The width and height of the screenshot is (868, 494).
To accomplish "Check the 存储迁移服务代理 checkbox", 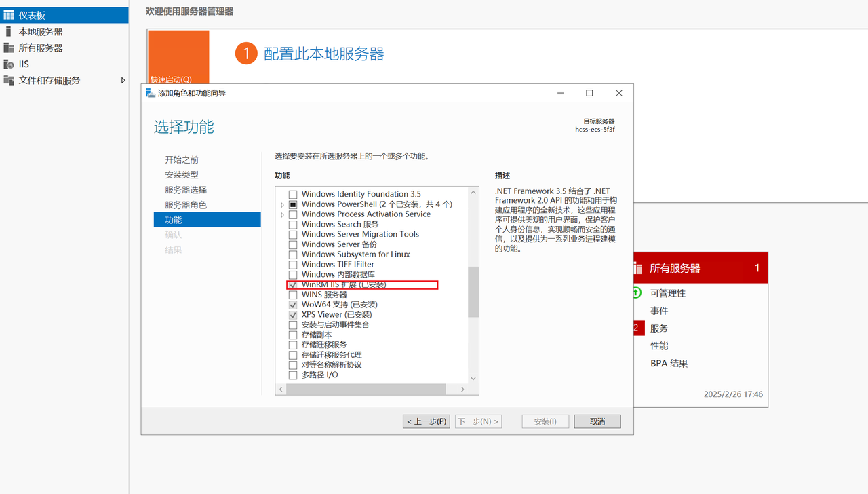I will click(x=293, y=355).
